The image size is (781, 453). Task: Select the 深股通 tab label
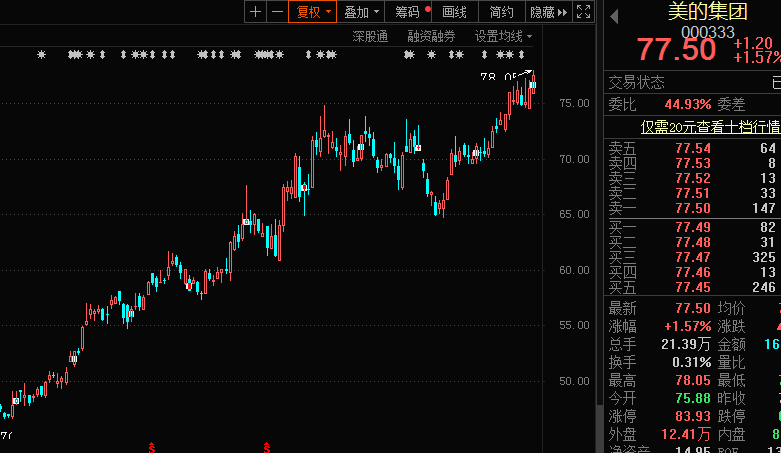370,36
